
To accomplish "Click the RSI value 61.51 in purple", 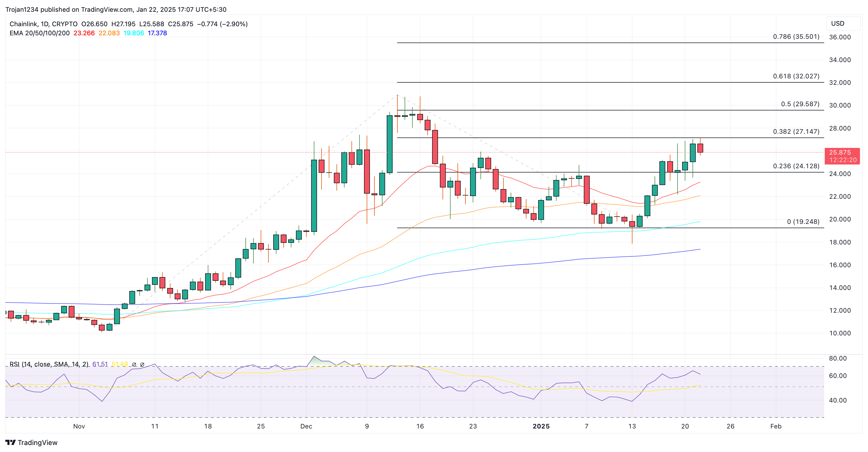I will pyautogui.click(x=100, y=364).
